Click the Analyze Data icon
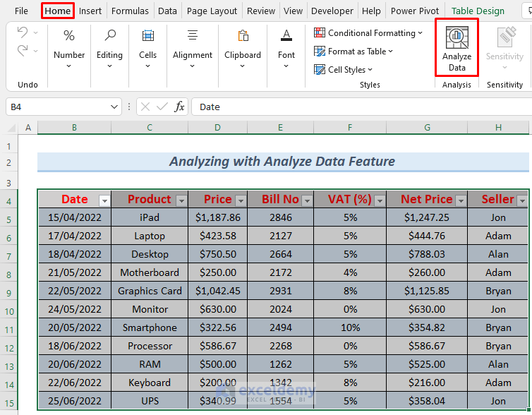532x415 pixels. point(457,37)
